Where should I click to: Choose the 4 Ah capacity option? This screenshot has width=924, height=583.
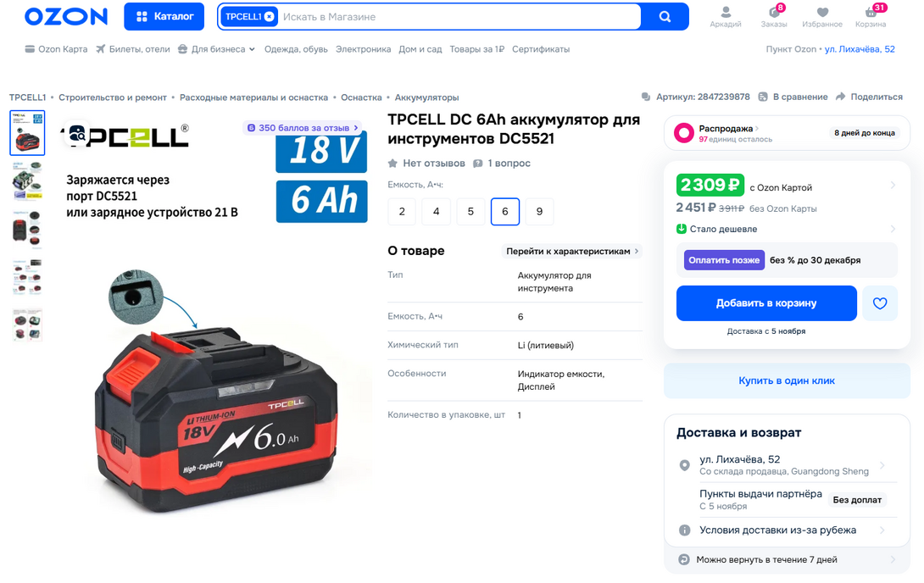pyautogui.click(x=436, y=211)
